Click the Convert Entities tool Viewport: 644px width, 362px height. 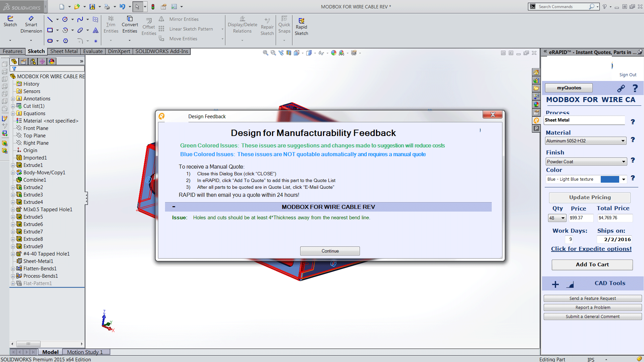click(x=130, y=25)
